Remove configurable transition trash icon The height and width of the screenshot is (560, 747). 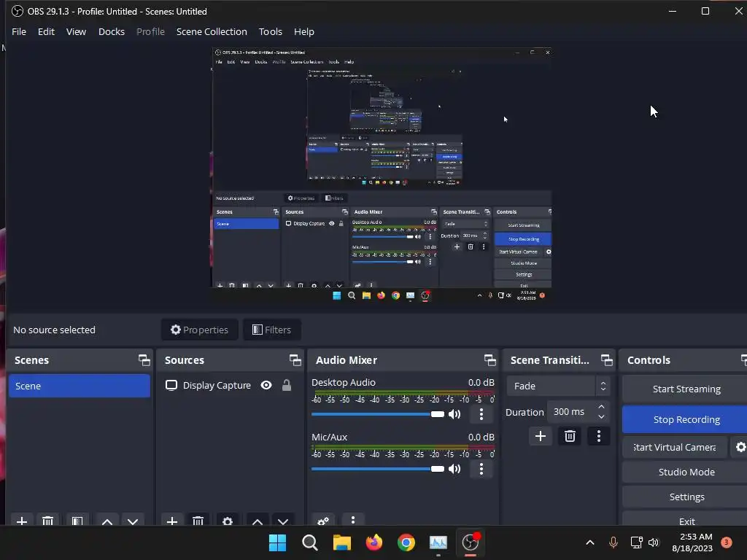[570, 436]
